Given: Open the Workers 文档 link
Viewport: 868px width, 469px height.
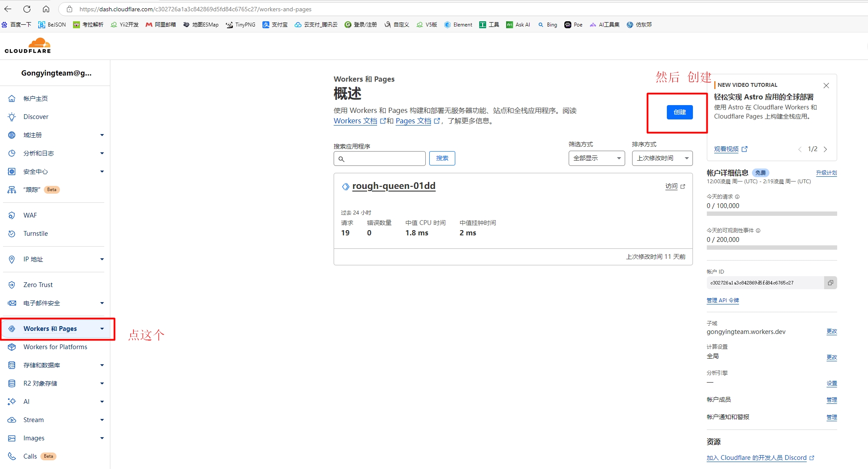Looking at the screenshot, I should point(359,121).
